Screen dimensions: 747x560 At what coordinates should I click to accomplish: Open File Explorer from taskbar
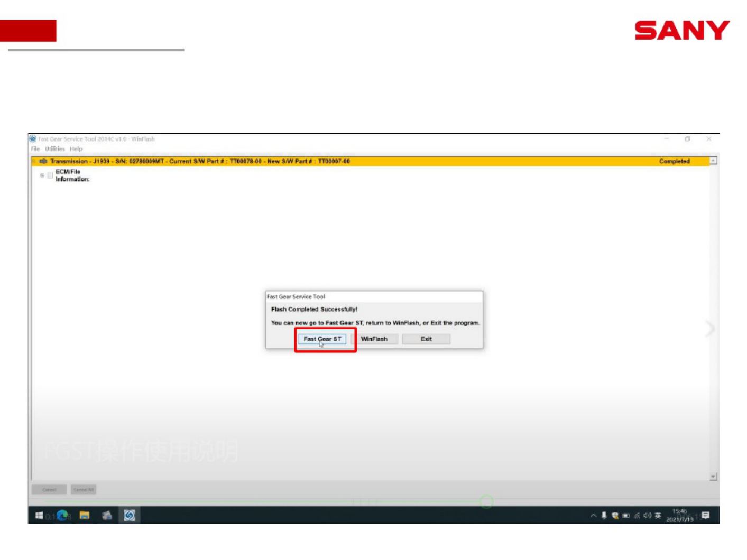point(85,515)
